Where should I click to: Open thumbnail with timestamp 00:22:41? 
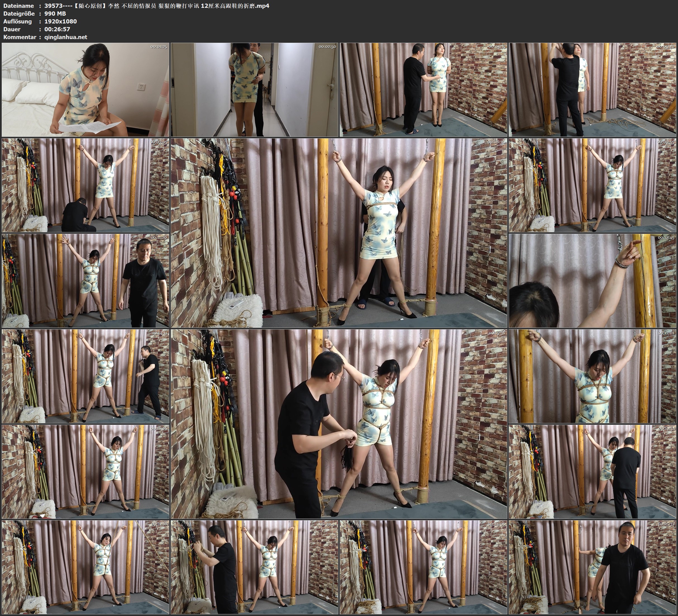[x=254, y=567]
